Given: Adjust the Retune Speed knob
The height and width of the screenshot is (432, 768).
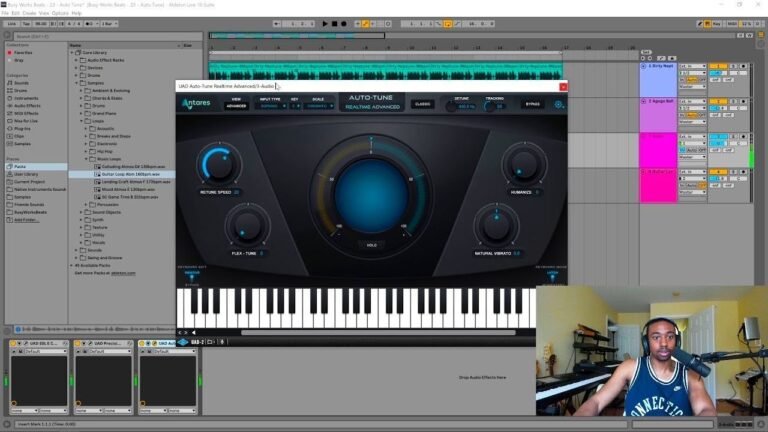Looking at the screenshot, I should (x=218, y=165).
